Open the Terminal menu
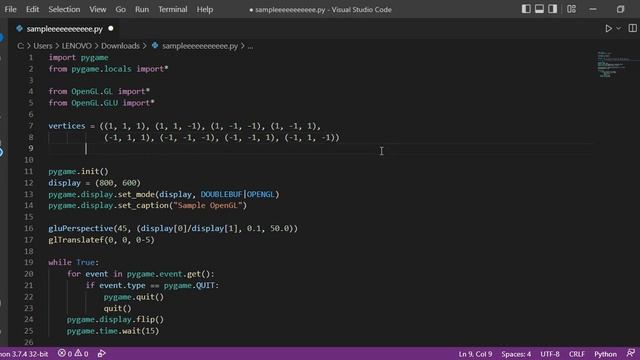640x360 pixels. click(x=173, y=9)
